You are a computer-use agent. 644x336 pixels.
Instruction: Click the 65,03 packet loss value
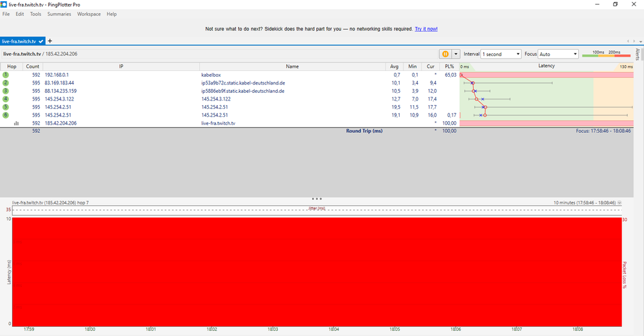pos(450,75)
